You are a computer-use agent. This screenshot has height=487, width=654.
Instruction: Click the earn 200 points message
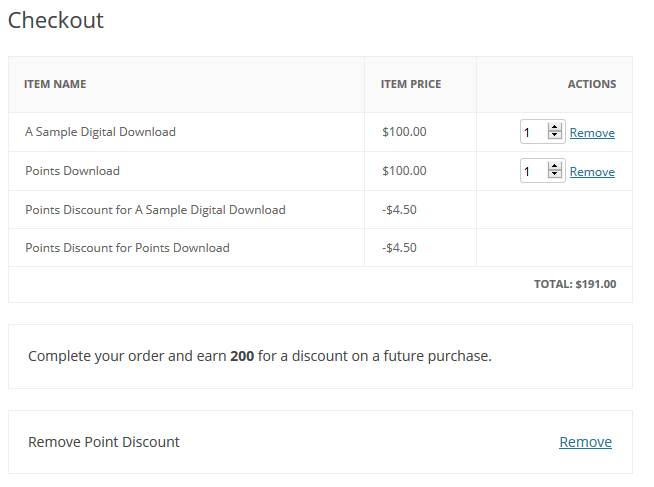(x=259, y=356)
